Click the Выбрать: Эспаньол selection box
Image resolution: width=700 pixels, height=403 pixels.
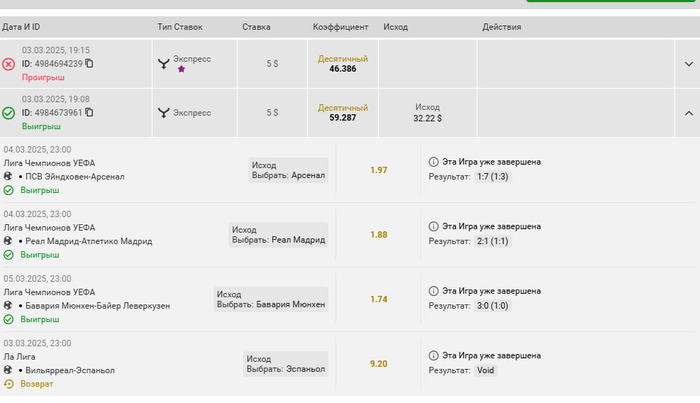click(x=286, y=370)
